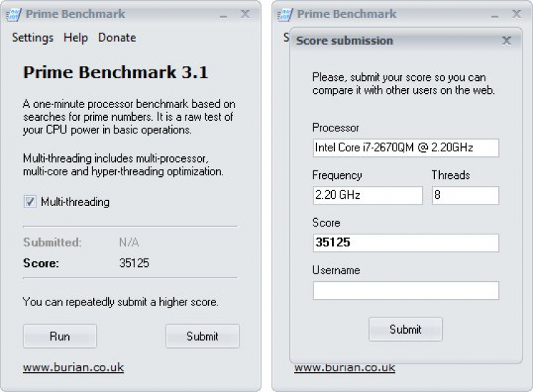Click Submit button in the main window
Image resolution: width=533 pixels, height=392 pixels.
tap(202, 336)
